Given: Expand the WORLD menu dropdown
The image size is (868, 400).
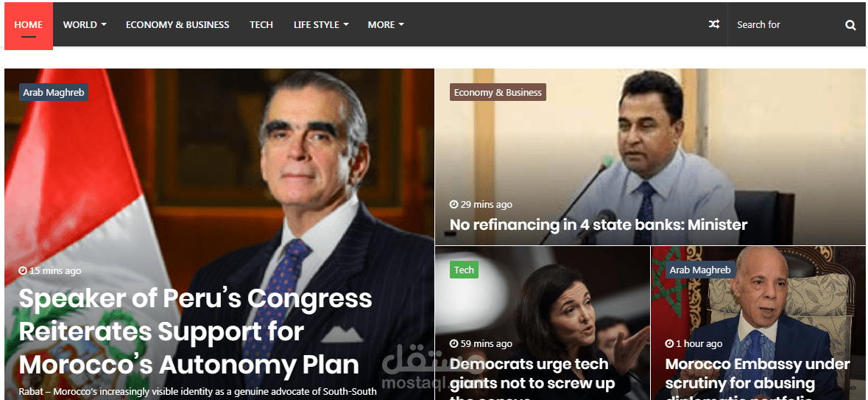Looking at the screenshot, I should (x=85, y=24).
